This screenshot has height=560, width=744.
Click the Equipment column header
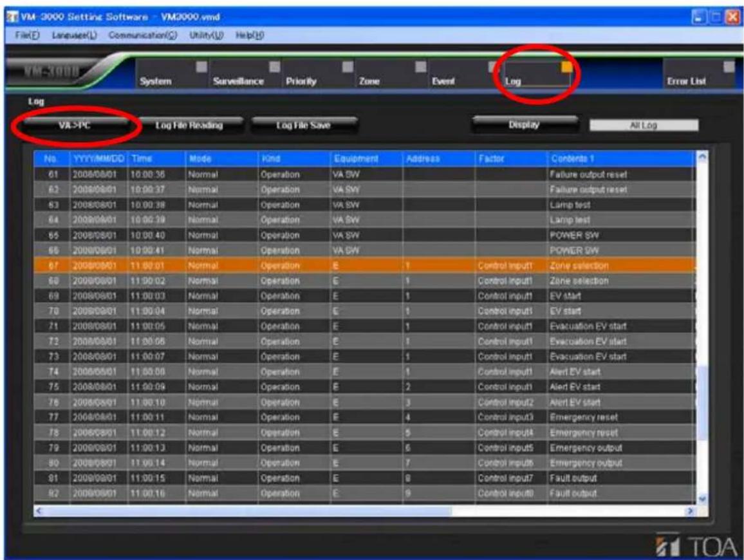[366, 158]
